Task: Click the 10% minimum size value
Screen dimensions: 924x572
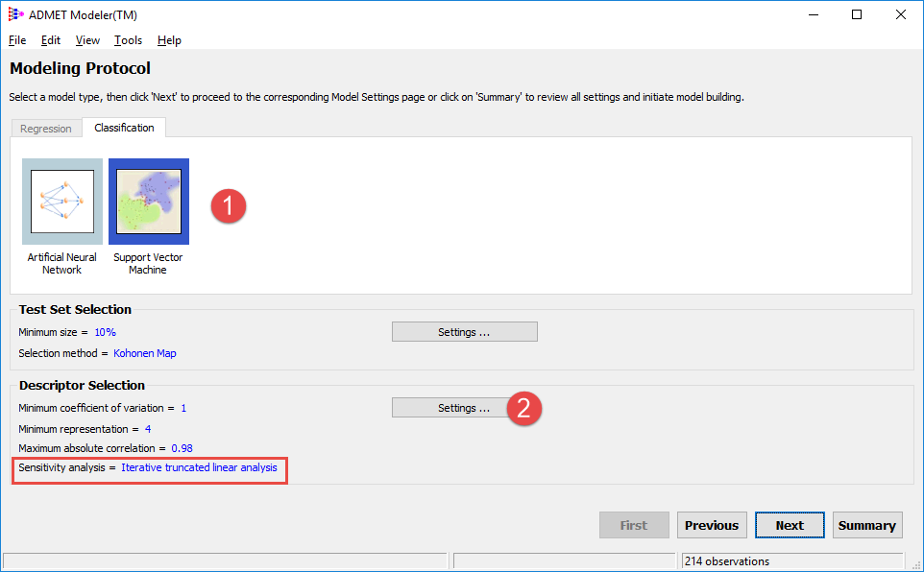Action: pyautogui.click(x=106, y=332)
